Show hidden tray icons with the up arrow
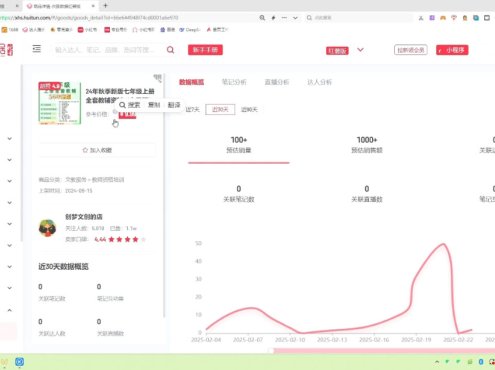495x370 pixels. tap(437, 362)
